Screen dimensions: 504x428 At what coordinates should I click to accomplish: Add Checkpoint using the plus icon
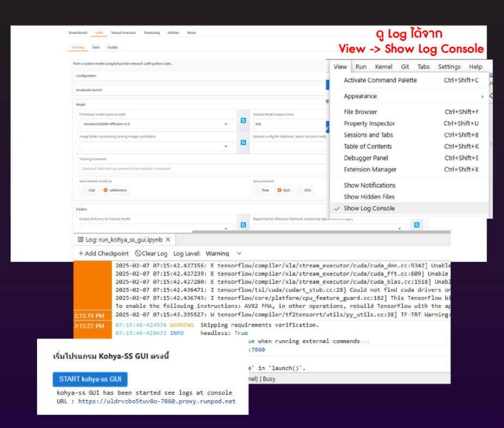(x=81, y=254)
